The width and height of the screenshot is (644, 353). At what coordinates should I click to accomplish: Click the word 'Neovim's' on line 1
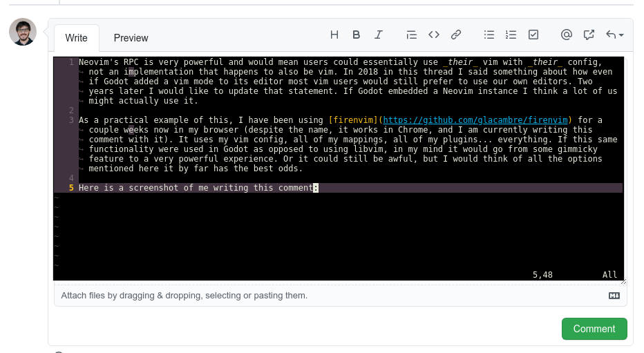(x=99, y=62)
